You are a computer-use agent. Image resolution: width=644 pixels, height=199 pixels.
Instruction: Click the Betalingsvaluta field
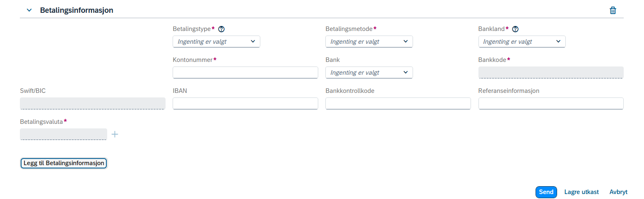63,134
